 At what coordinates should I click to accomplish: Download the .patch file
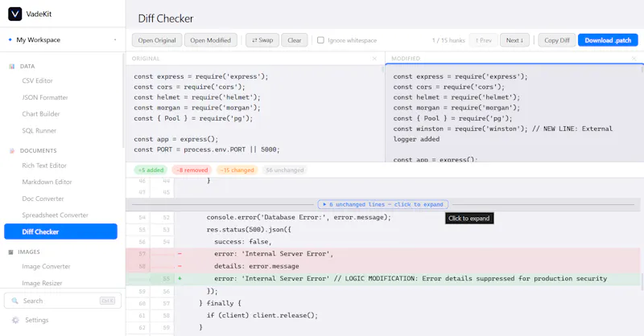pyautogui.click(x=608, y=40)
